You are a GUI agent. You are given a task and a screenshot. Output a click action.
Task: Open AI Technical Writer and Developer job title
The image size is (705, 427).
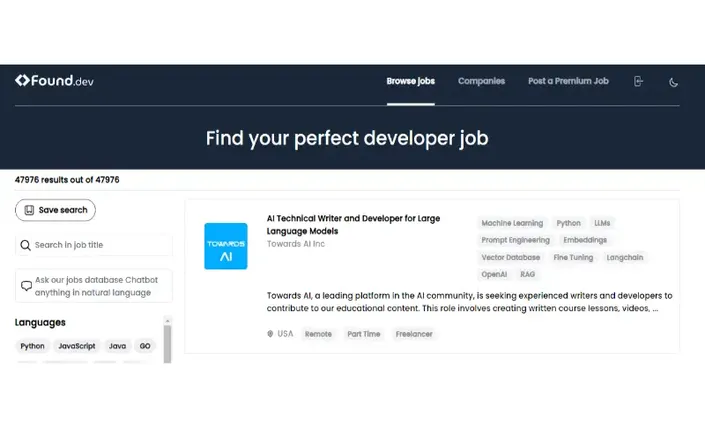click(353, 225)
